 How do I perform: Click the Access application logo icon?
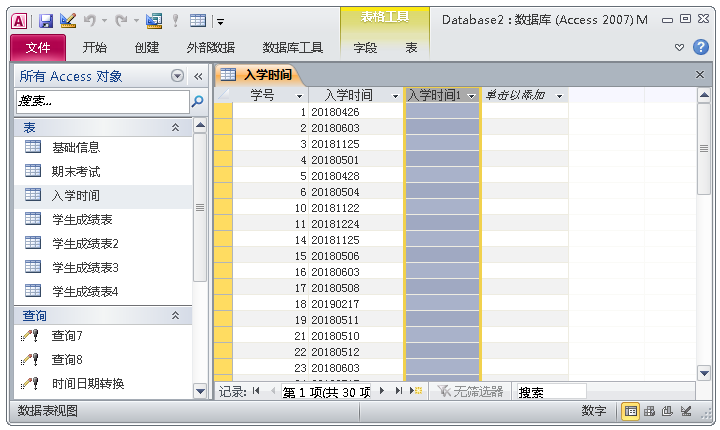(x=19, y=21)
